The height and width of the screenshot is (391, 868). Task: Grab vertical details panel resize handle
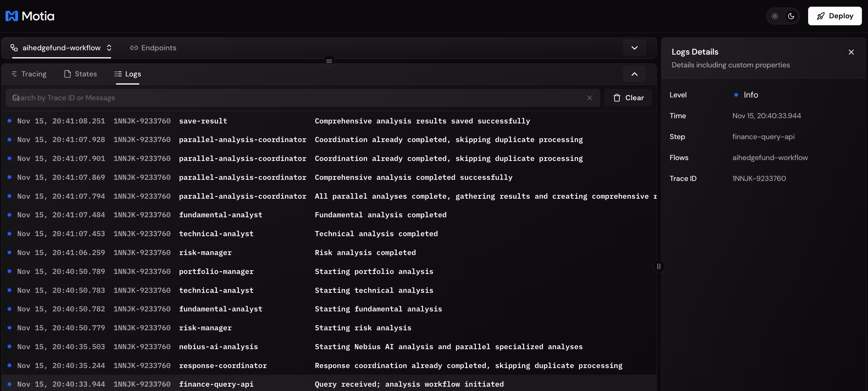tap(658, 266)
